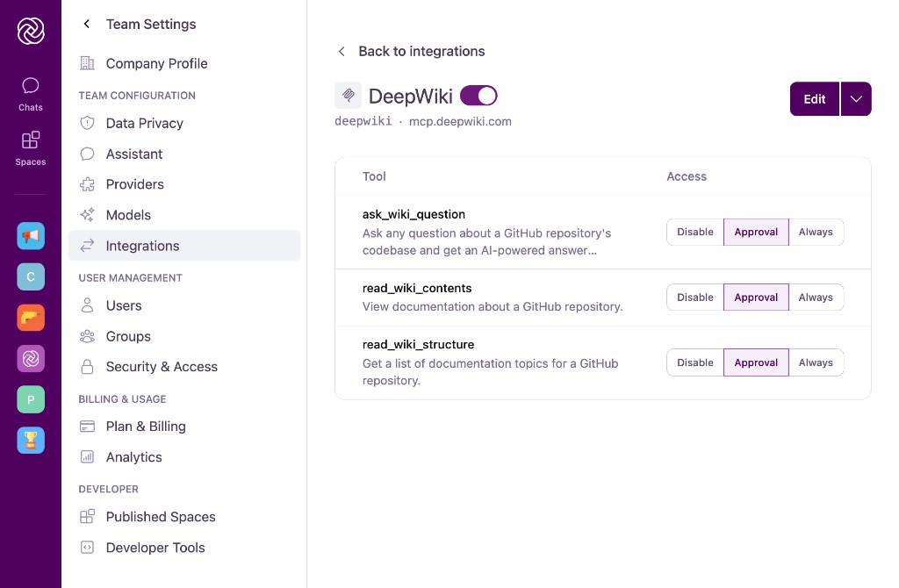Set read_wiki_contents access to Disable
Image resolution: width=899 pixels, height=588 pixels.
click(x=695, y=297)
